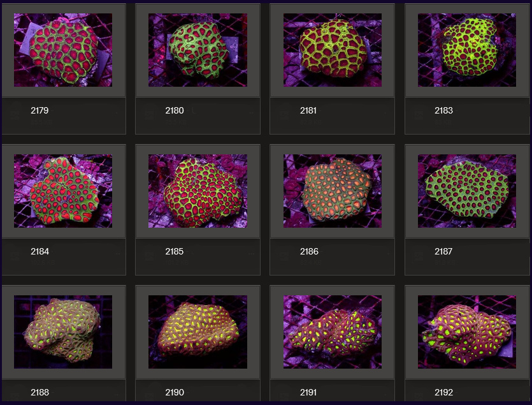532x405 pixels.
Task: Open coral thumbnail 2185
Action: pos(198,191)
